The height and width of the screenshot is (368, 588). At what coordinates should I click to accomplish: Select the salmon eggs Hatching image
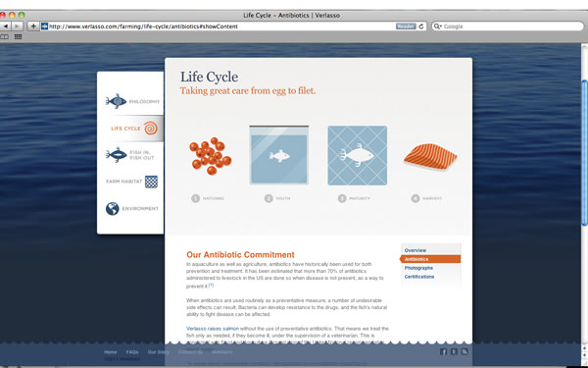(210, 155)
